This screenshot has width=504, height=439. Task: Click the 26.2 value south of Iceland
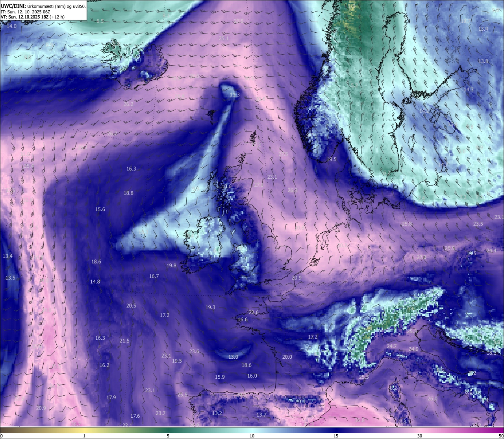[x=128, y=104]
